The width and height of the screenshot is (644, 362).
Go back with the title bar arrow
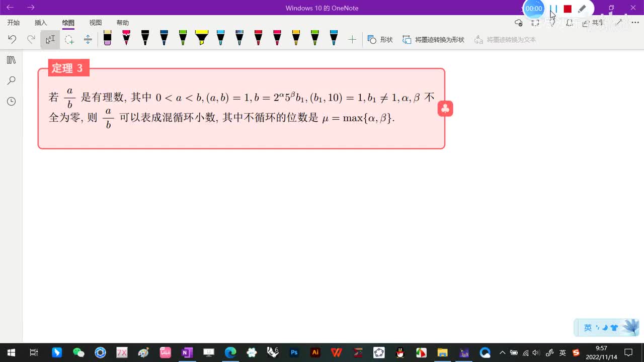10,8
